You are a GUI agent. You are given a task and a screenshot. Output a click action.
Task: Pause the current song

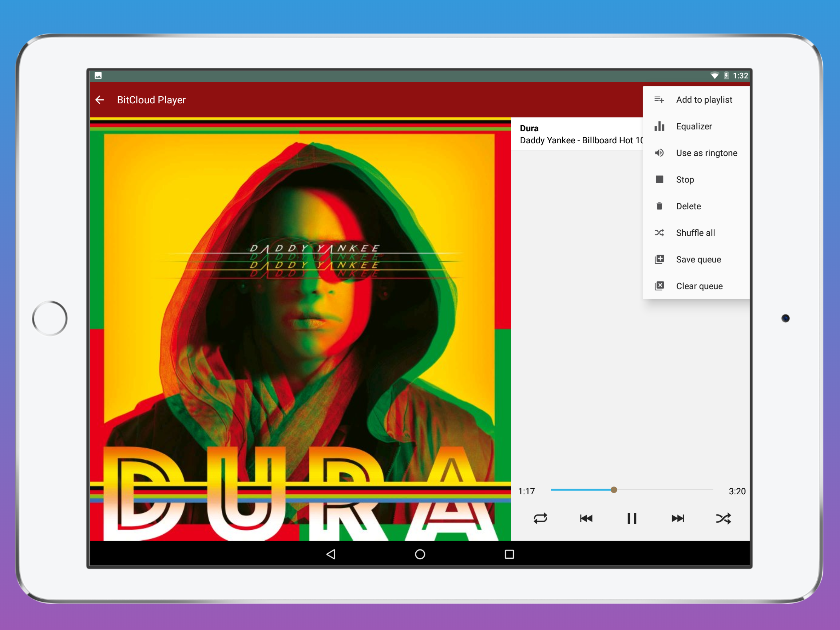632,518
